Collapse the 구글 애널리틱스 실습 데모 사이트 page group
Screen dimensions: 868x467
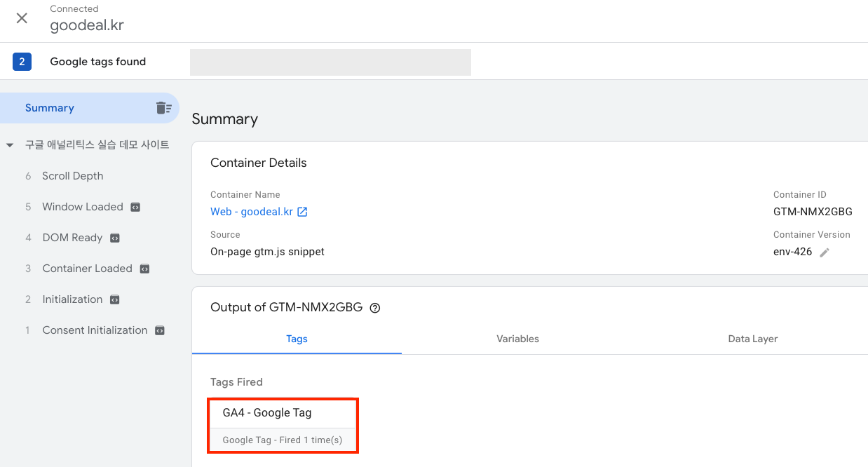(x=10, y=145)
